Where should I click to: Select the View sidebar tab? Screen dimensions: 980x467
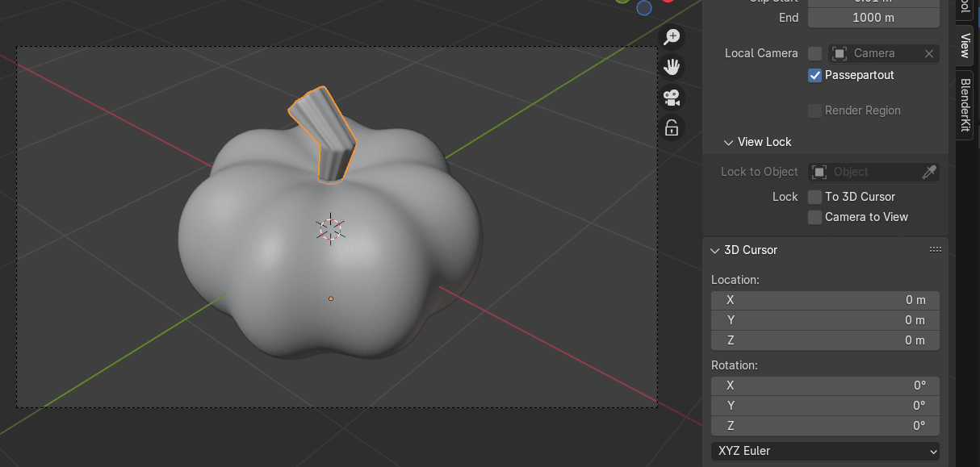965,46
